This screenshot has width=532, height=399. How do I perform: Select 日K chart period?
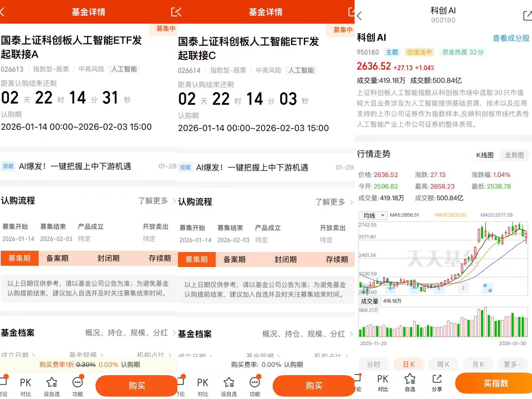pos(409,364)
